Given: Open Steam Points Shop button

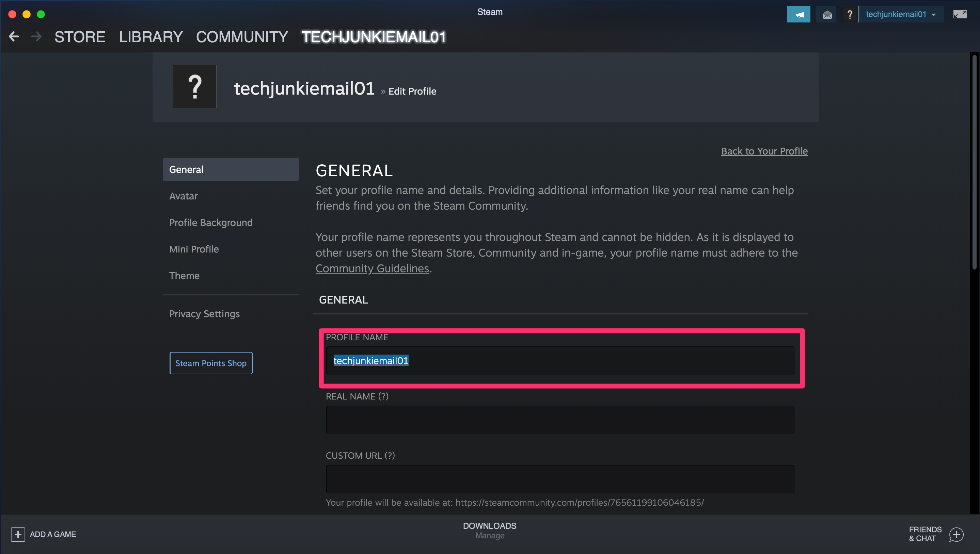Looking at the screenshot, I should (x=211, y=363).
